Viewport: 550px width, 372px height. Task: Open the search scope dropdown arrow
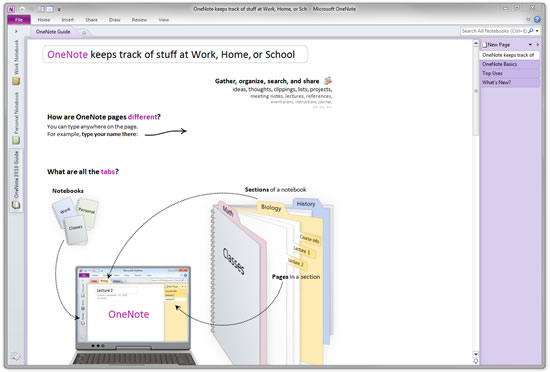pyautogui.click(x=537, y=31)
